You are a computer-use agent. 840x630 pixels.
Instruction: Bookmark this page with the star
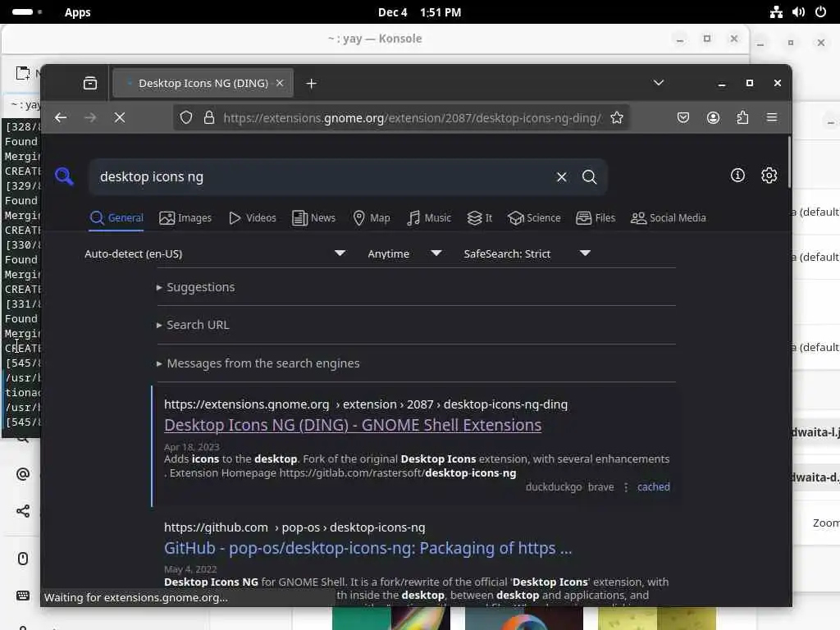617,117
